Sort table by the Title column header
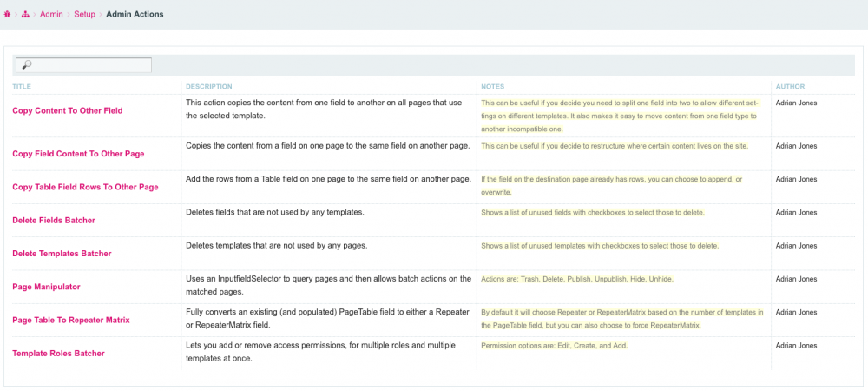Image resolution: width=868 pixels, height=391 pixels. tap(22, 86)
